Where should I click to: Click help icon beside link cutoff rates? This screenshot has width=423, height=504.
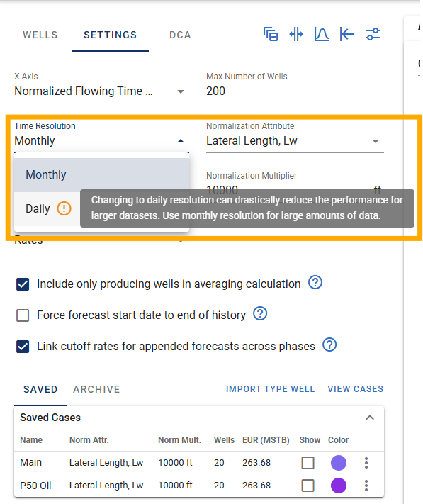[329, 345]
